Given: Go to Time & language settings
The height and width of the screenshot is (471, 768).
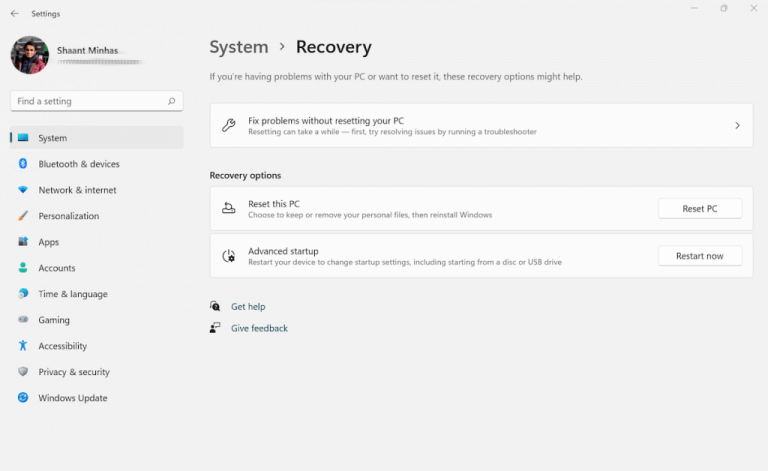Looking at the screenshot, I should tap(72, 294).
